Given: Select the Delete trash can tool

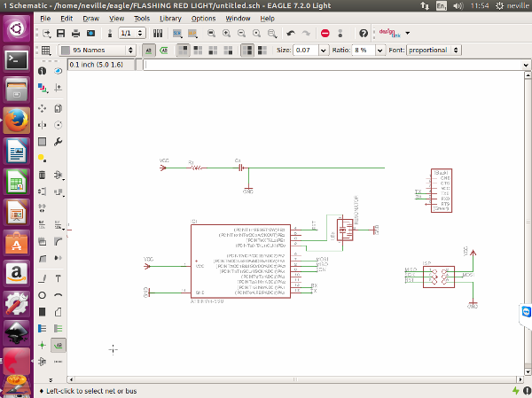Looking at the screenshot, I should 42,176.
